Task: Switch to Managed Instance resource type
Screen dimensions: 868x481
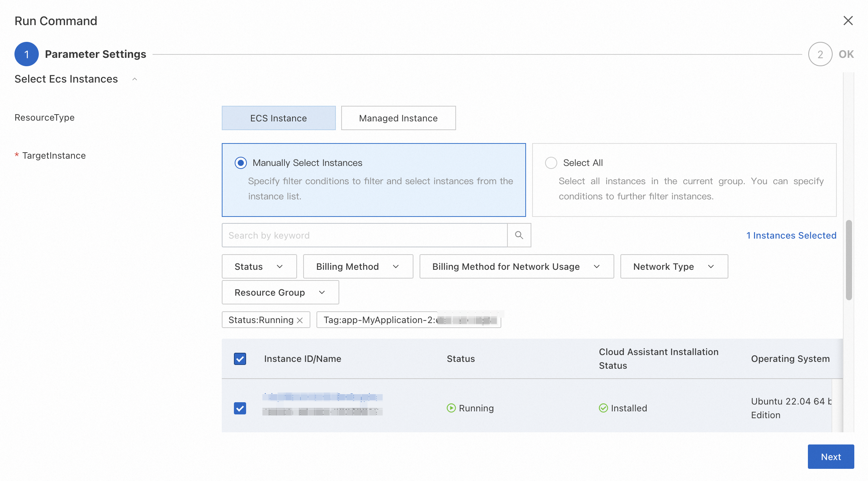Action: pos(398,118)
